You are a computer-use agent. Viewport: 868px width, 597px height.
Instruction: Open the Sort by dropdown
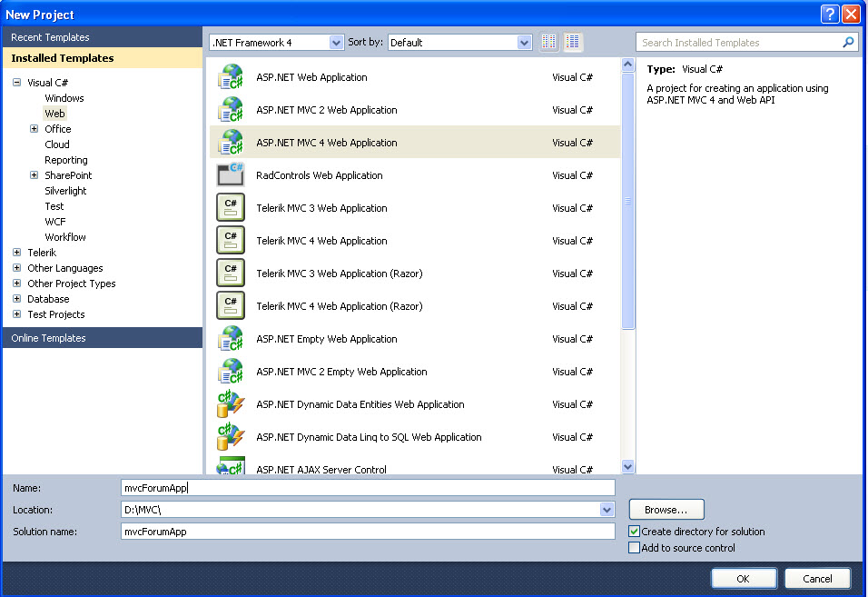pyautogui.click(x=524, y=42)
